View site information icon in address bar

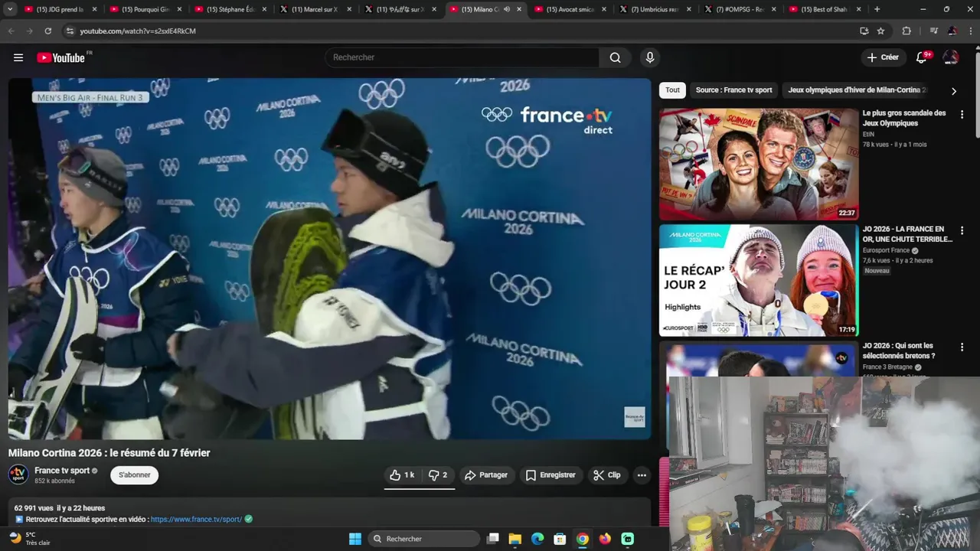tap(70, 31)
